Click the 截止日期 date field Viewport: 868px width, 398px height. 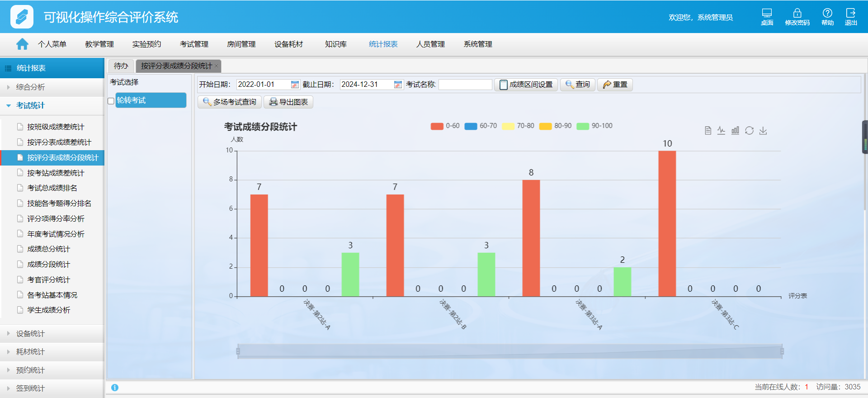[x=367, y=85]
